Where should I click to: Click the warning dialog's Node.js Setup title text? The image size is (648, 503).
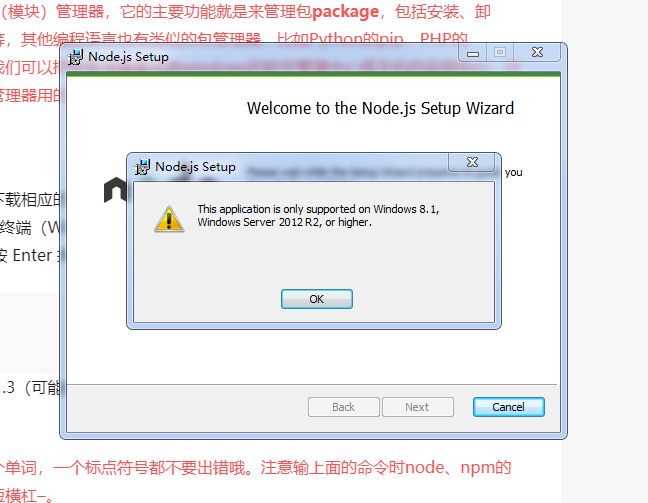click(x=195, y=167)
